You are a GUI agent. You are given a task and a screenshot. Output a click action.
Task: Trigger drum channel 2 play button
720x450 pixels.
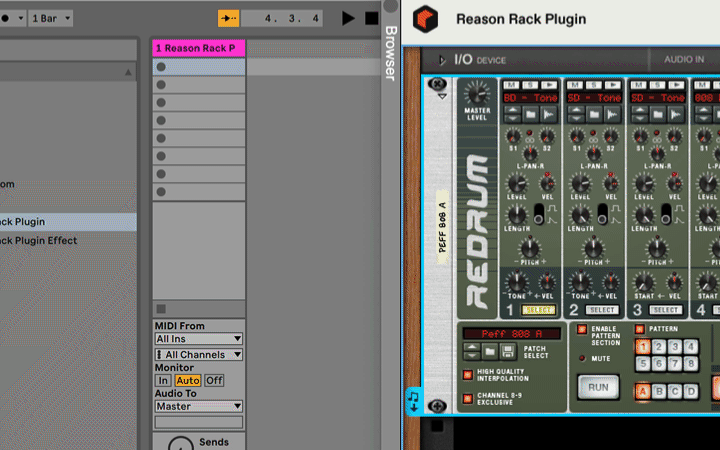pos(612,85)
